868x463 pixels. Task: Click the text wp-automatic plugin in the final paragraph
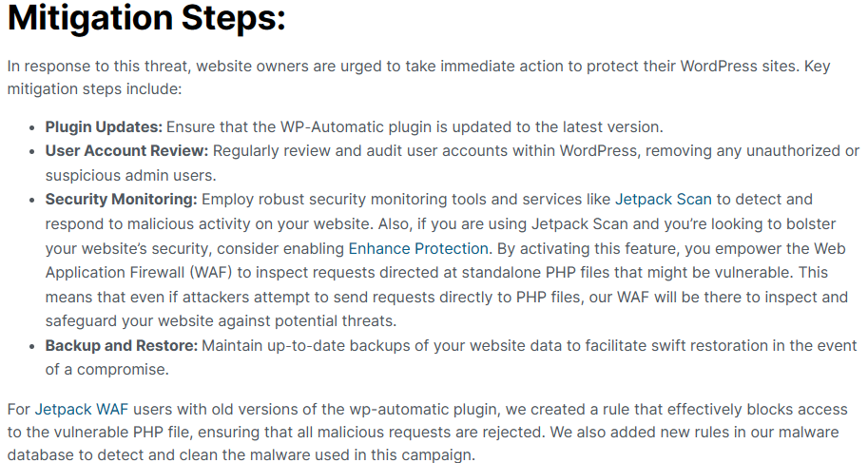423,409
